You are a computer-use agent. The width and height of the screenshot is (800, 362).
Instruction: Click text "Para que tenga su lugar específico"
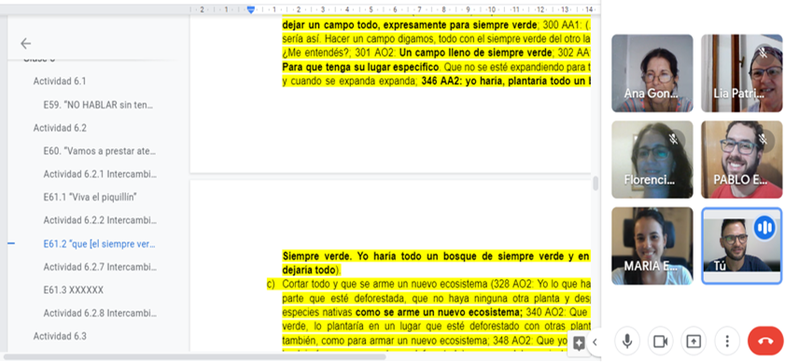(x=360, y=67)
